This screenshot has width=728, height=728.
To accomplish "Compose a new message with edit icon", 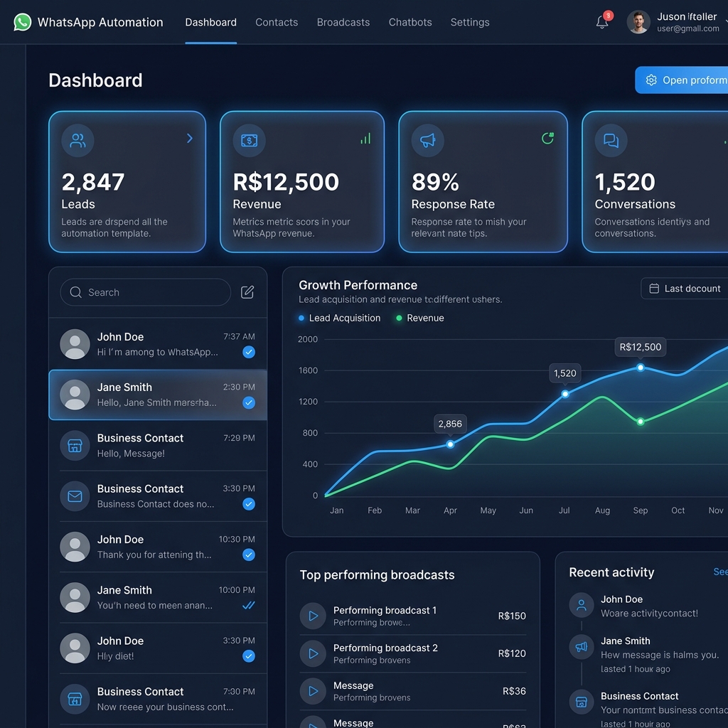I will [x=247, y=292].
